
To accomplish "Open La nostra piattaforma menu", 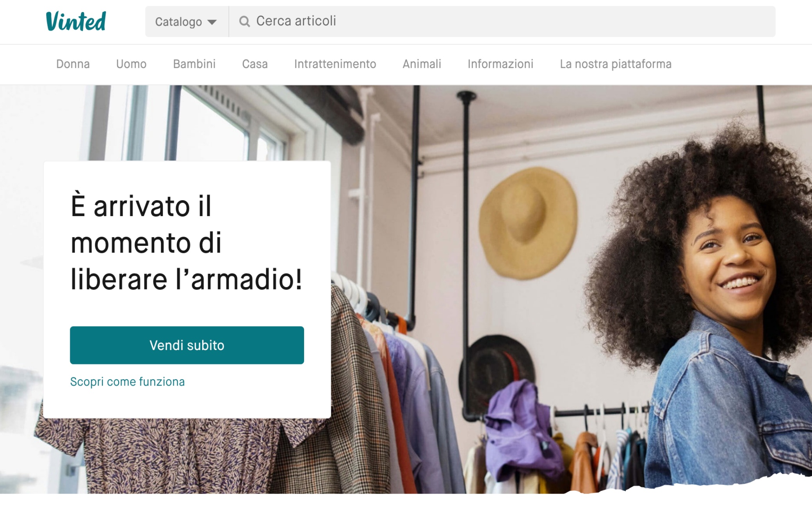I will tap(616, 64).
